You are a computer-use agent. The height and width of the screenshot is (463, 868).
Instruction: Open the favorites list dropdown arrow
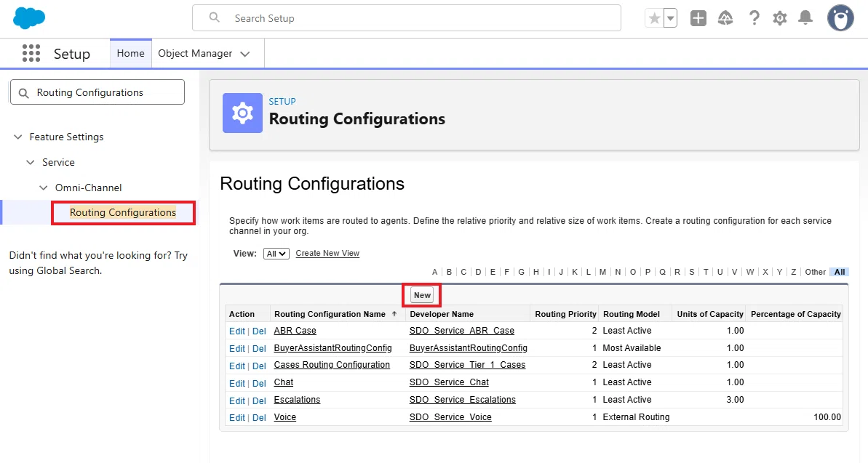point(670,18)
